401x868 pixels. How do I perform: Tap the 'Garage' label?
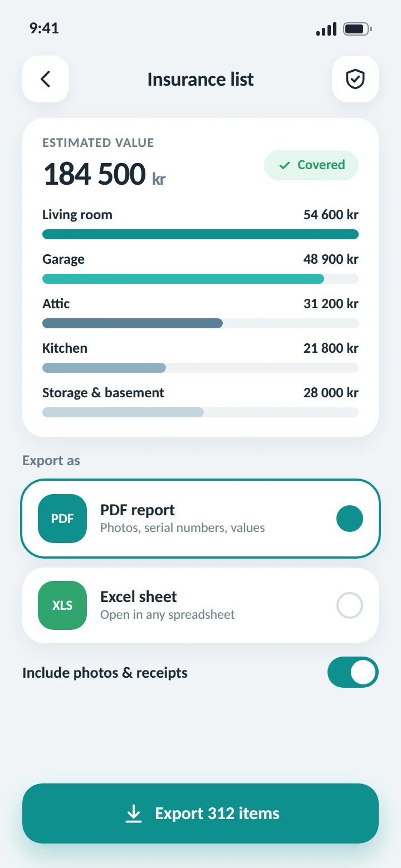coord(63,259)
